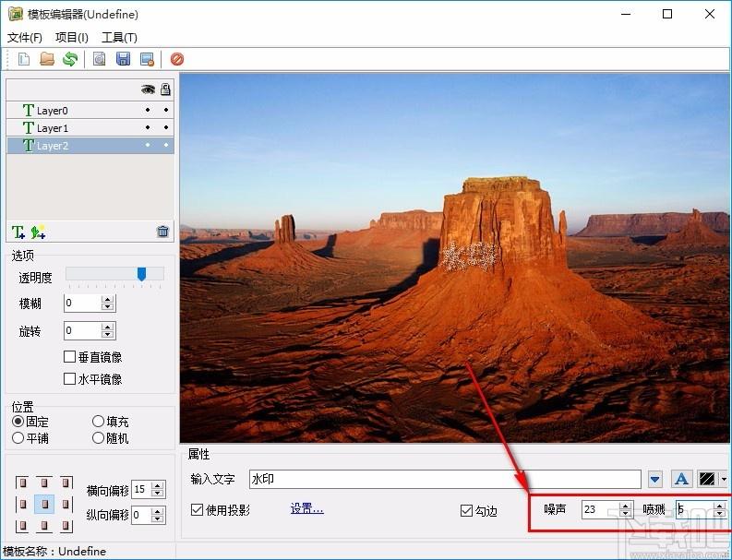Enable the 水平镜像 checkbox
The image size is (732, 560).
coord(69,378)
